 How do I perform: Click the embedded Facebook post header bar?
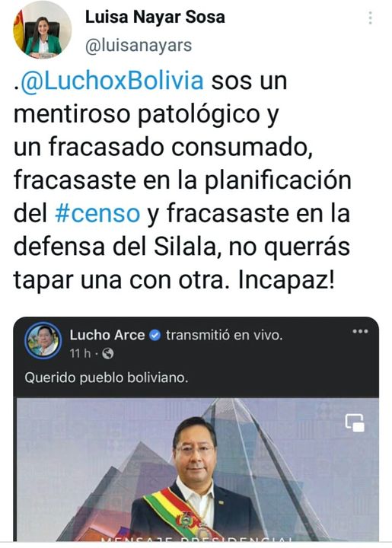click(x=196, y=341)
